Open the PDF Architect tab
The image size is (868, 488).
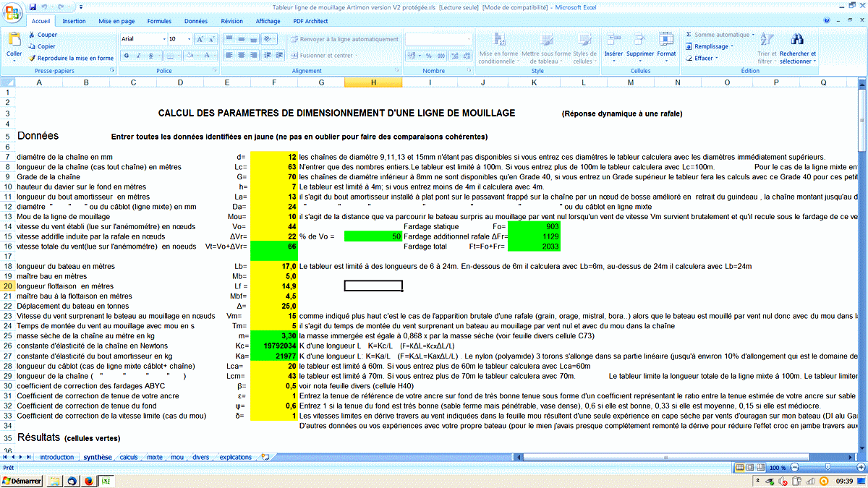point(310,21)
